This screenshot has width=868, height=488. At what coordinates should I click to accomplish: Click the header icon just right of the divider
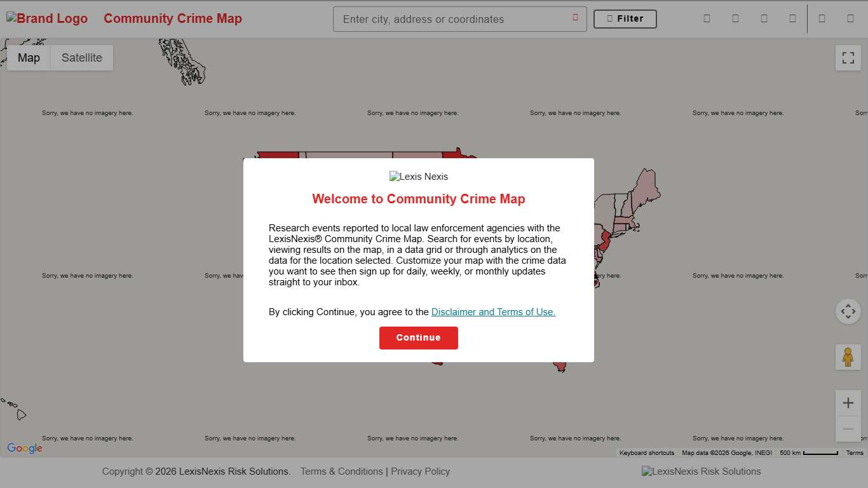tap(822, 18)
